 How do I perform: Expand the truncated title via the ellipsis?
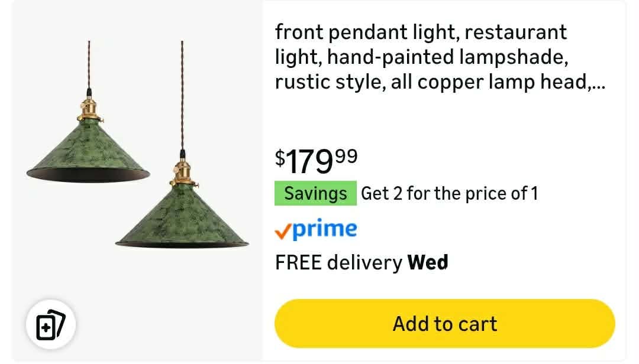(x=598, y=86)
